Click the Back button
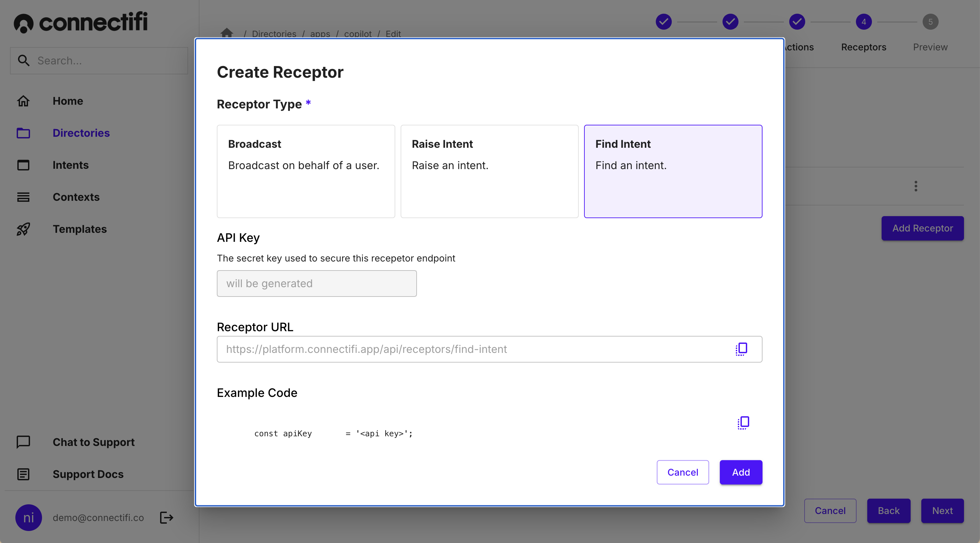Image resolution: width=980 pixels, height=543 pixels. [888, 511]
